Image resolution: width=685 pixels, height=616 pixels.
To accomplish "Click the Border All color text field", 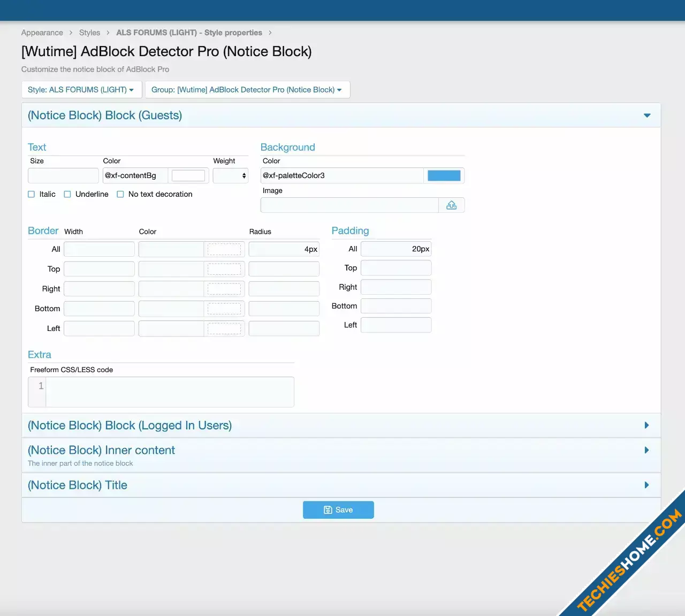I will tap(171, 249).
